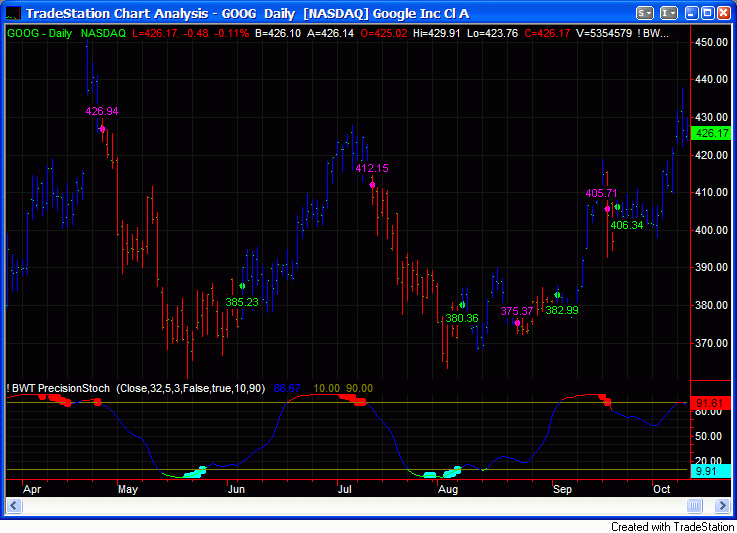Click the (Close,32,5,3,False,true,10,90) parameters text

point(191,389)
